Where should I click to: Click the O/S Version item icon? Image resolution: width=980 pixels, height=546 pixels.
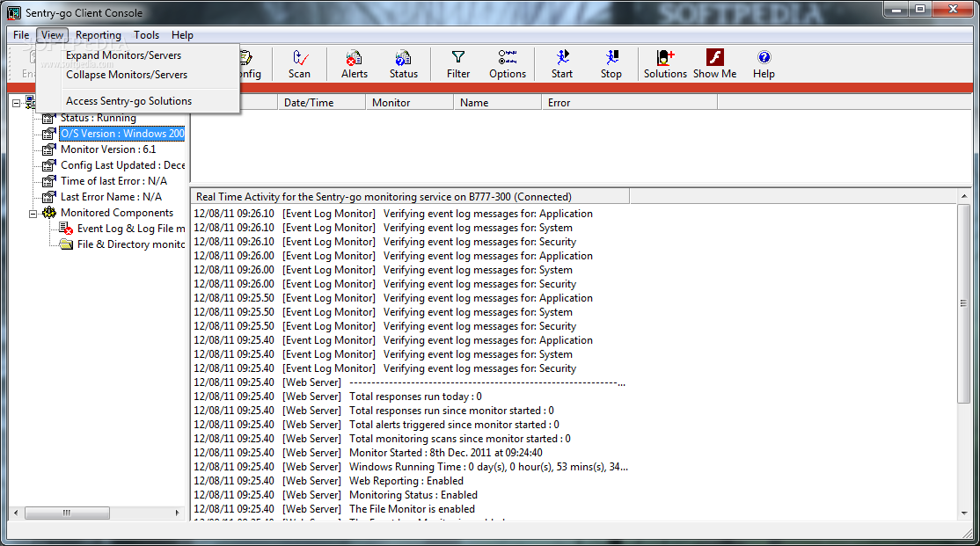(48, 134)
